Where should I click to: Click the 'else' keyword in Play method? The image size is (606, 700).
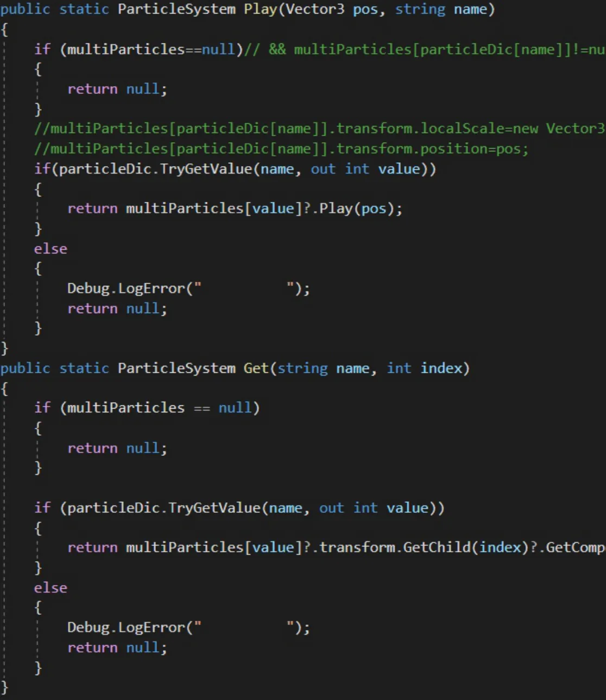50,249
